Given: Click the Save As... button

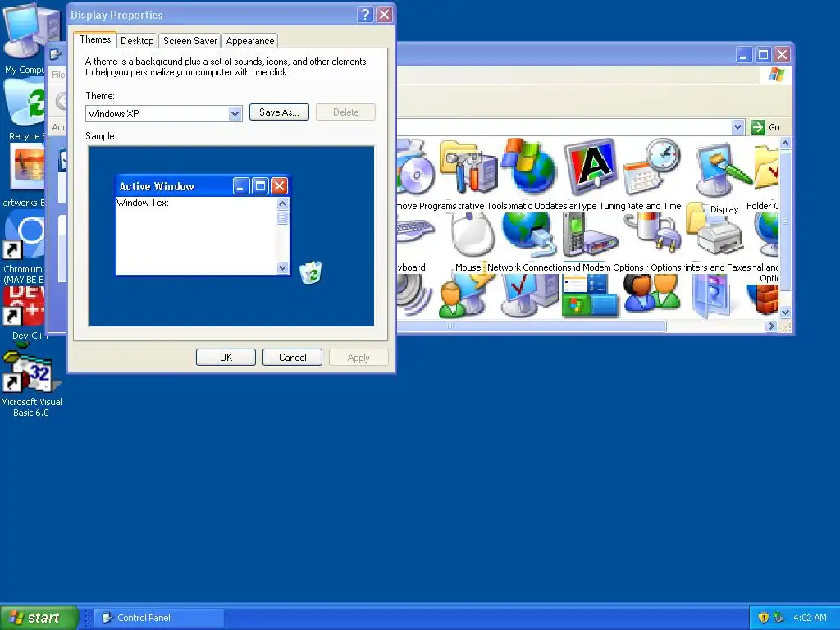Looking at the screenshot, I should tap(279, 112).
